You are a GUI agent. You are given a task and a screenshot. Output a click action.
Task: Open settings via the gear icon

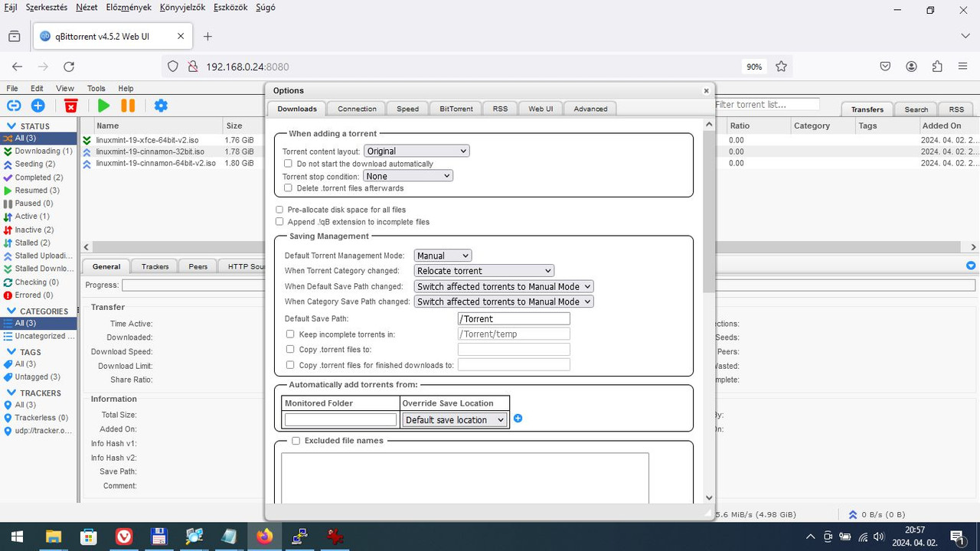pyautogui.click(x=161, y=105)
